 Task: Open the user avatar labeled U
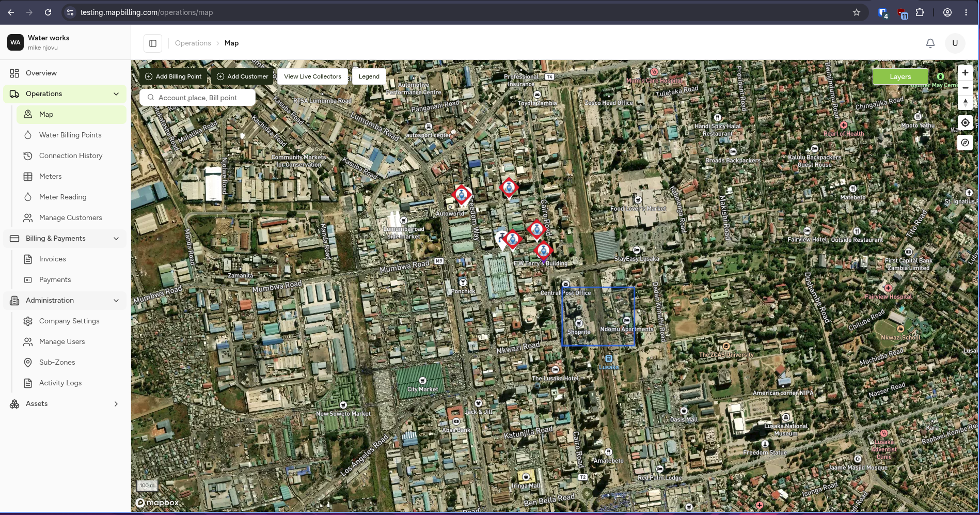tap(955, 43)
